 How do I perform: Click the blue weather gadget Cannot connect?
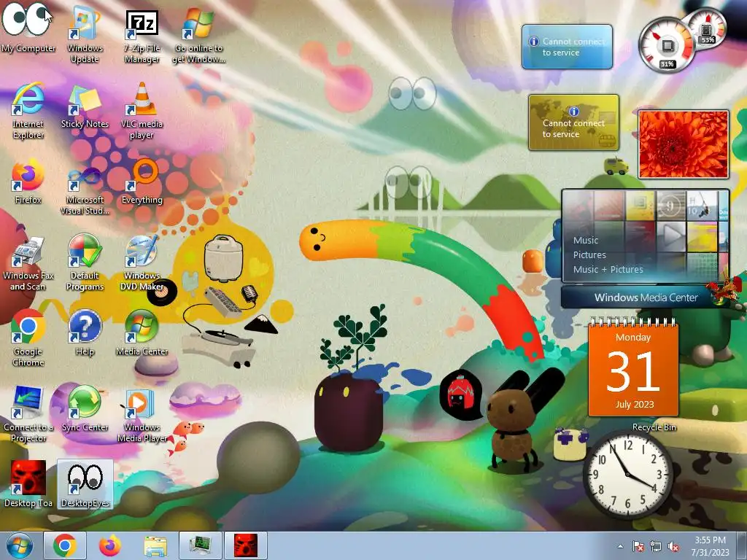coord(567,47)
